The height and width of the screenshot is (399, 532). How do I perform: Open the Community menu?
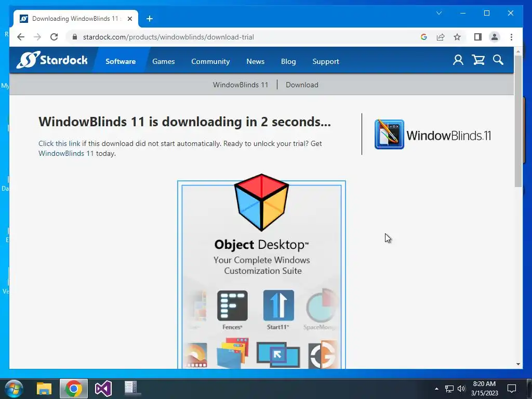[210, 61]
